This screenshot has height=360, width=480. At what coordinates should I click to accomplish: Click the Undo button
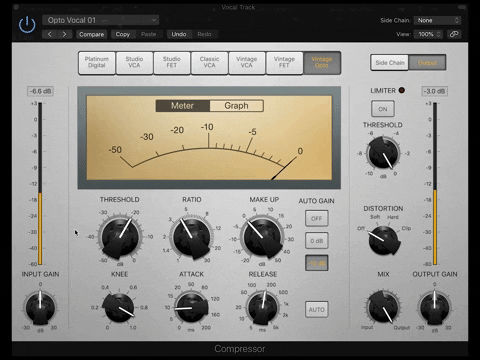point(179,34)
